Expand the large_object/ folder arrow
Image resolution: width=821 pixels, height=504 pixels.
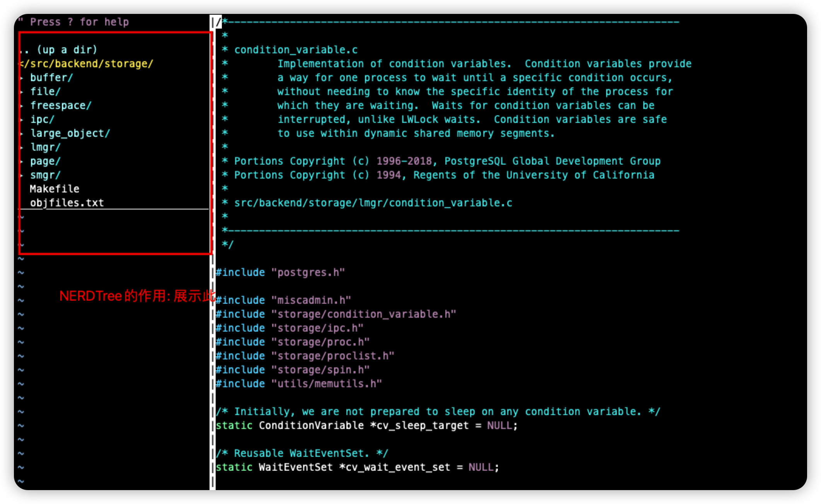22,133
